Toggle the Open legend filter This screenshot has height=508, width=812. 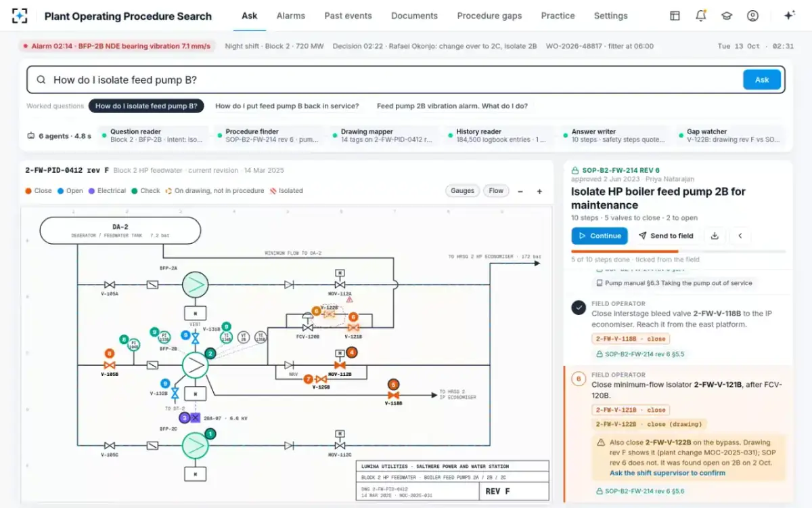(70, 191)
